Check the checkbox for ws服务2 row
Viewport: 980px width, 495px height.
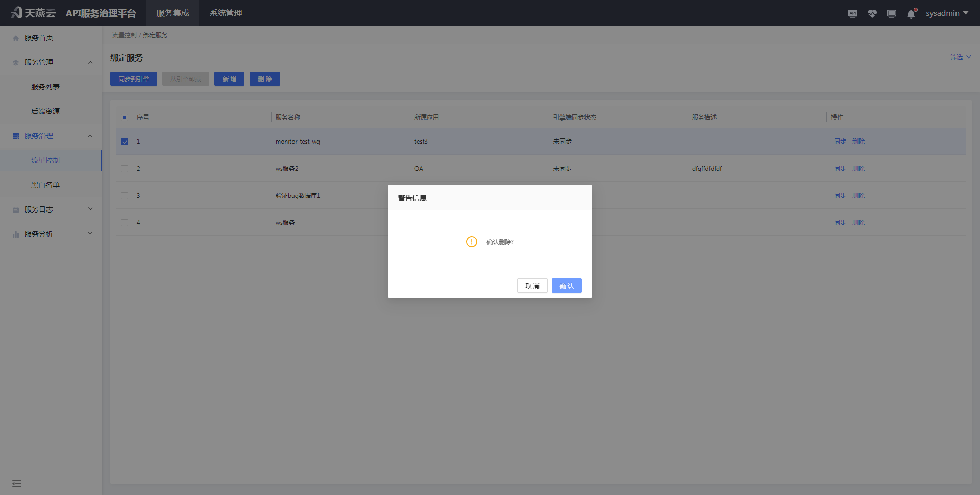click(125, 169)
